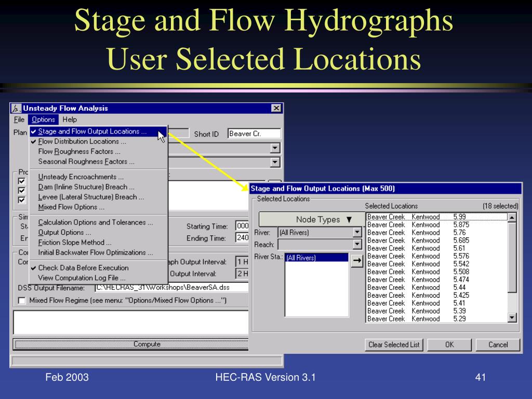Select Beaver Creek Kentwood 5.508 row
The height and width of the screenshot is (399, 532).
pos(437,271)
